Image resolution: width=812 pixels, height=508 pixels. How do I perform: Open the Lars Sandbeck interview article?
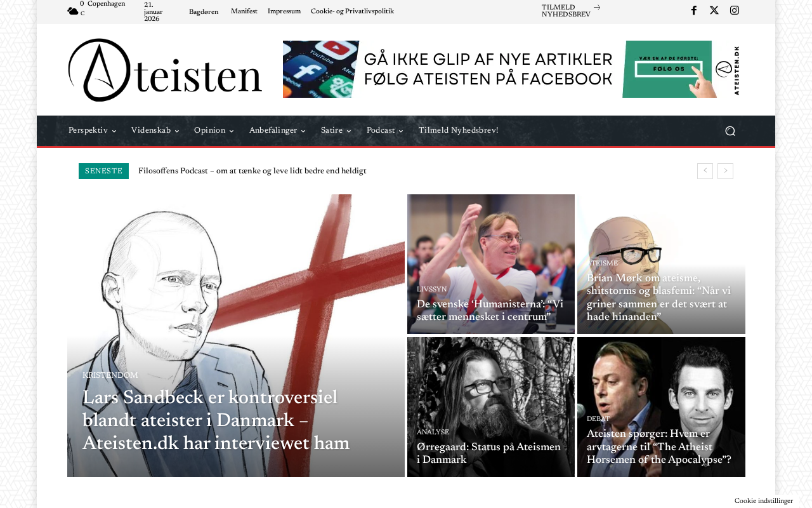[216, 420]
